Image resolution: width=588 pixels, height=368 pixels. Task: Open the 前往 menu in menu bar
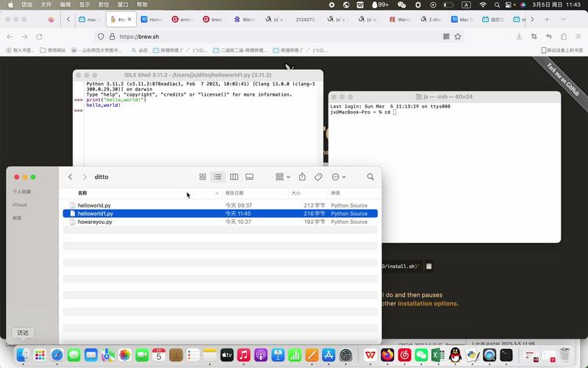(x=104, y=4)
